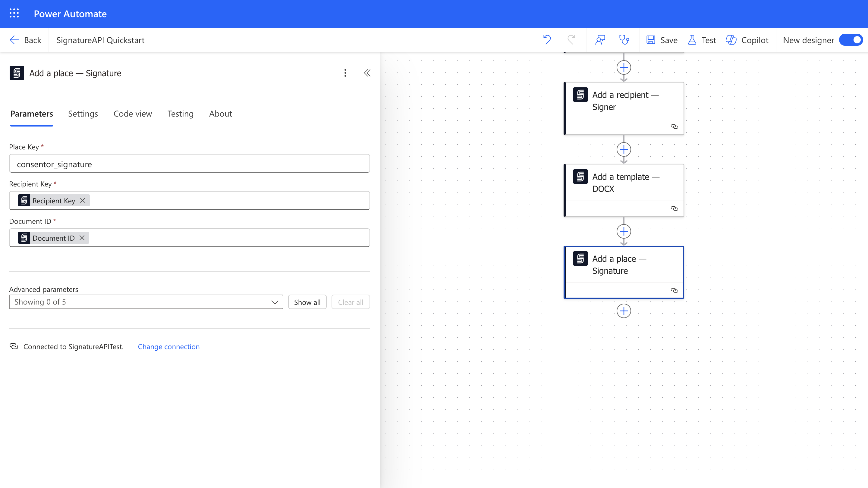Select the Add a recipient Signer card

tap(624, 101)
